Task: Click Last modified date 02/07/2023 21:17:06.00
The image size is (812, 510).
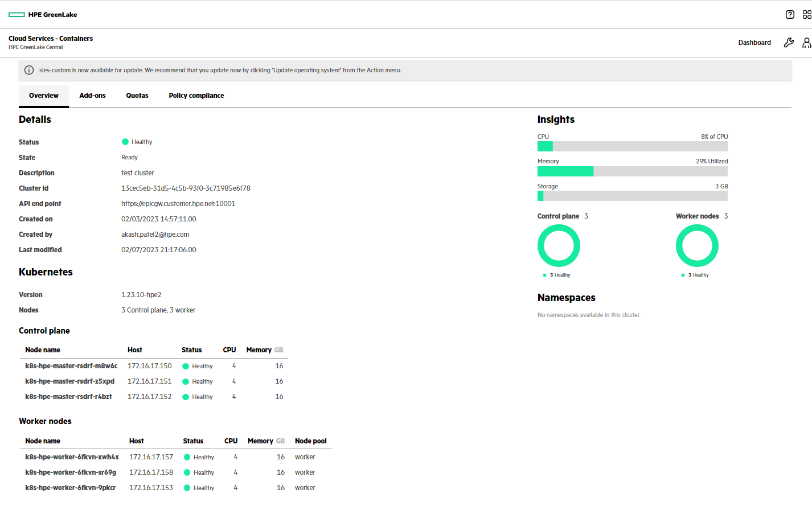Action: tap(158, 250)
